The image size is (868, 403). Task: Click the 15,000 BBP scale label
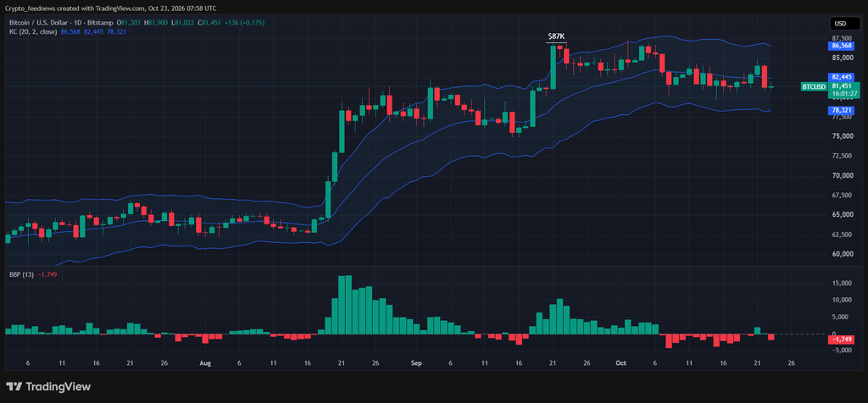pyautogui.click(x=841, y=283)
